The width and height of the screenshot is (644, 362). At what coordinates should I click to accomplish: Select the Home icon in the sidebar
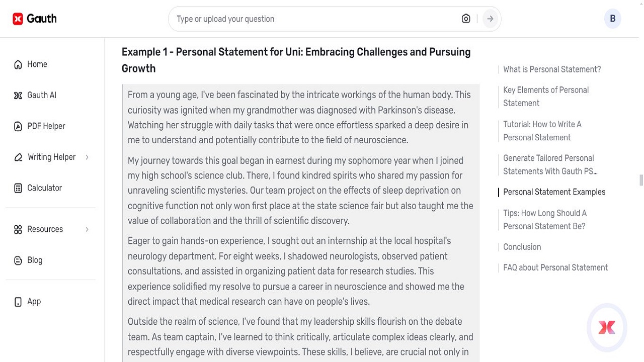tap(17, 64)
